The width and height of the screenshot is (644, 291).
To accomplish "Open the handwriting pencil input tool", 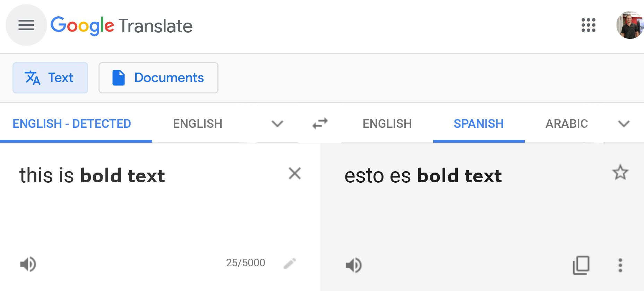I will [290, 264].
